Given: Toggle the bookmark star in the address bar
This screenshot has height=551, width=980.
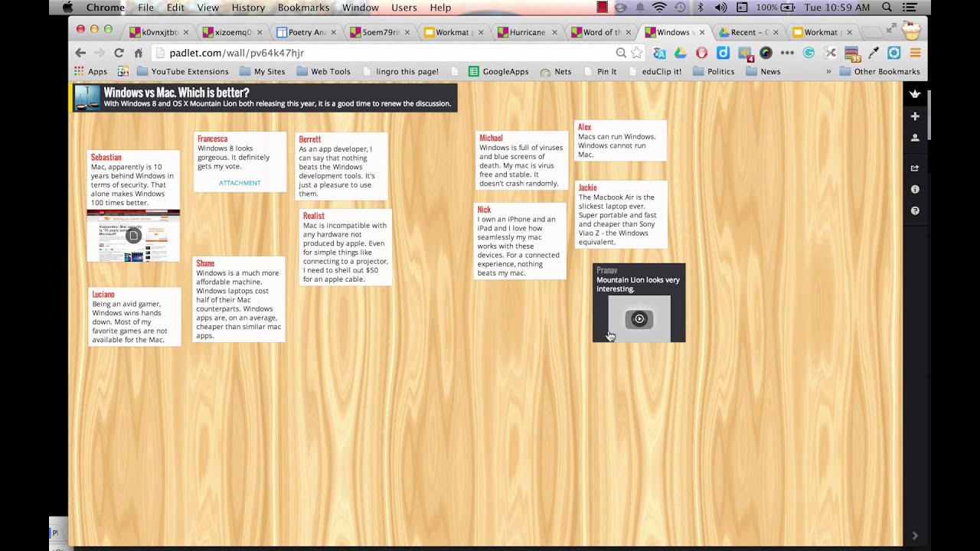Looking at the screenshot, I should [636, 53].
